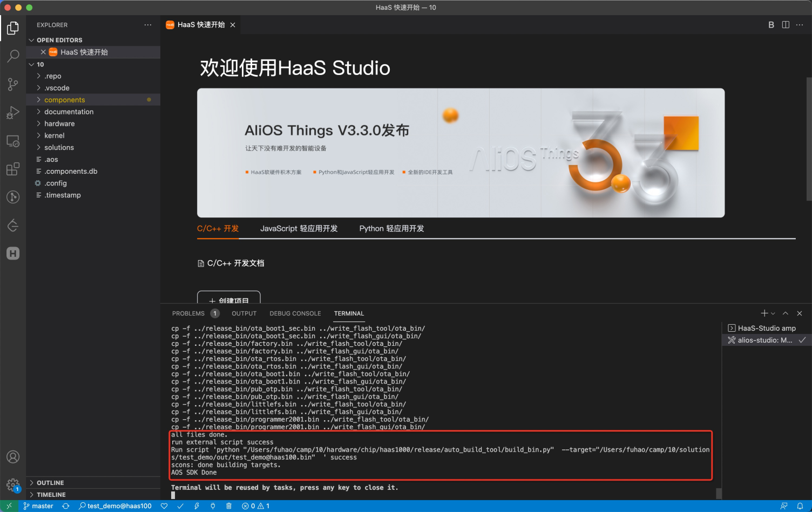Viewport: 812px width, 512px height.
Task: Click the lightning flash icon in status bar
Action: [197, 506]
